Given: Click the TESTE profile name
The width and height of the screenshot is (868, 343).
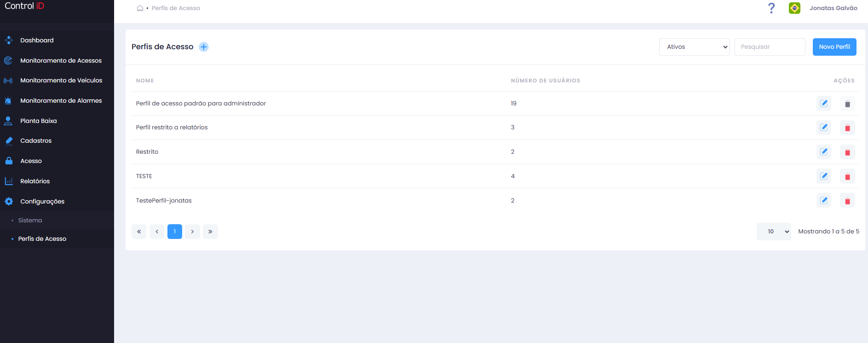Looking at the screenshot, I should [144, 176].
